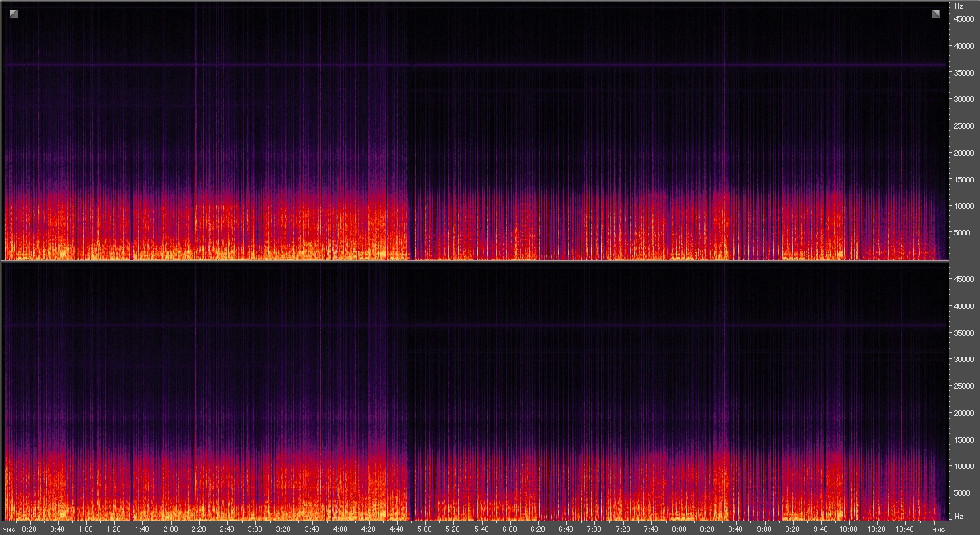Click the divider line between the two channels
Screen dimensions: 980x535
pyautogui.click(x=474, y=261)
